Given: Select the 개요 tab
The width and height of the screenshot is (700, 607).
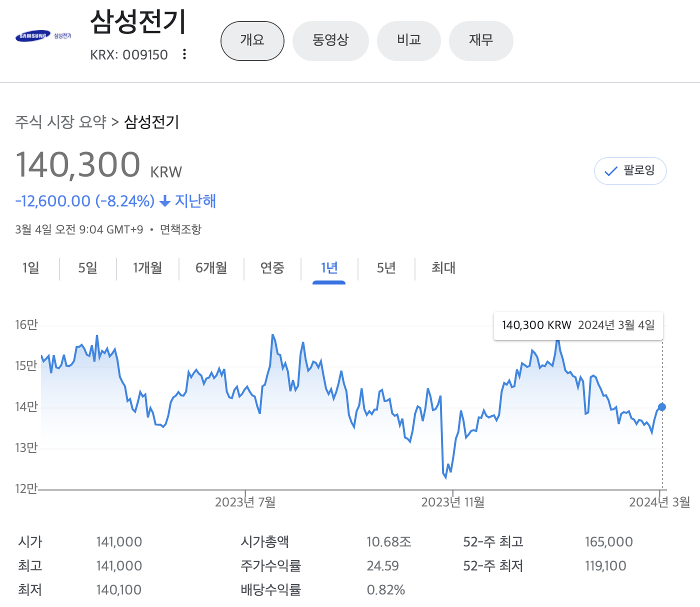Looking at the screenshot, I should click(x=252, y=41).
